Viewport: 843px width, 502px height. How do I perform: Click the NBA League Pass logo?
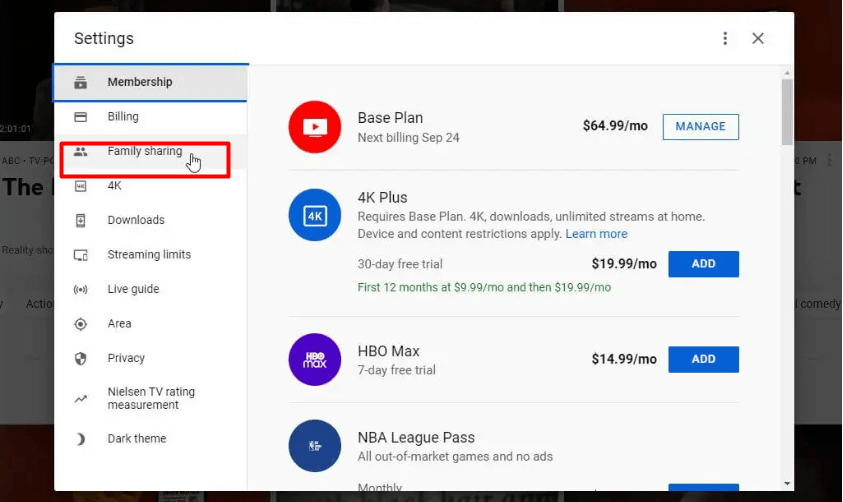pos(314,446)
